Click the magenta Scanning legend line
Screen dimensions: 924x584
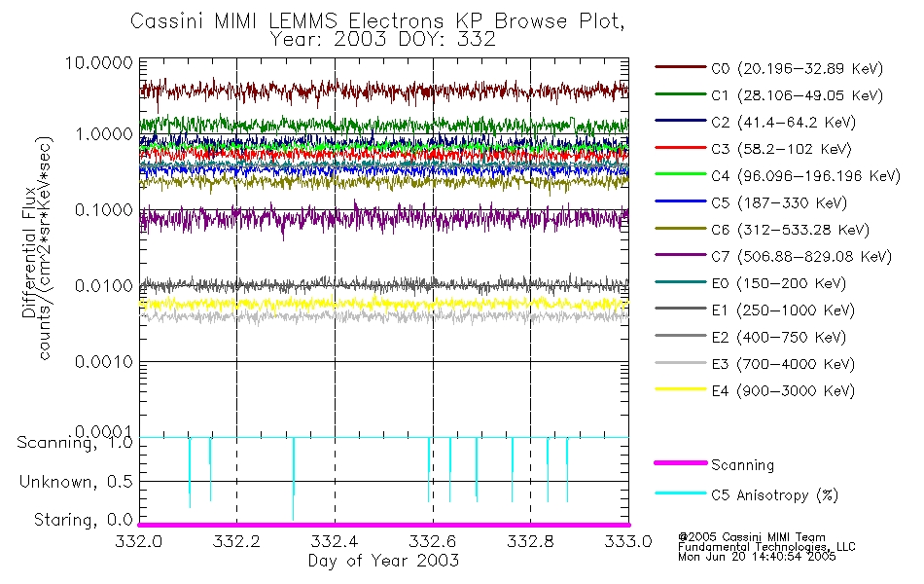(x=681, y=463)
